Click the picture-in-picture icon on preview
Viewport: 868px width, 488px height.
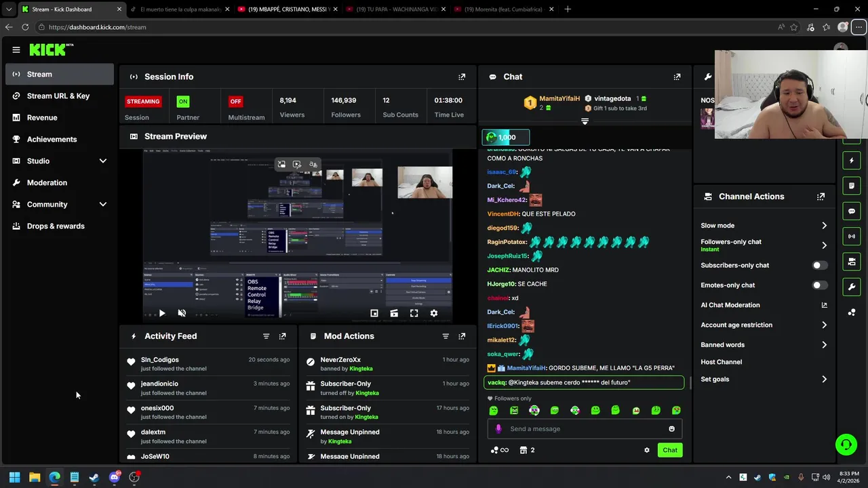click(x=374, y=313)
